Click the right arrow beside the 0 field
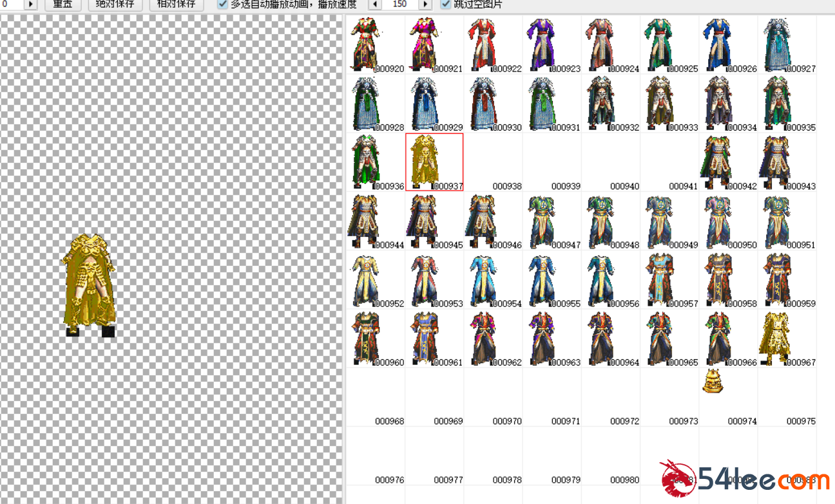 (x=30, y=5)
